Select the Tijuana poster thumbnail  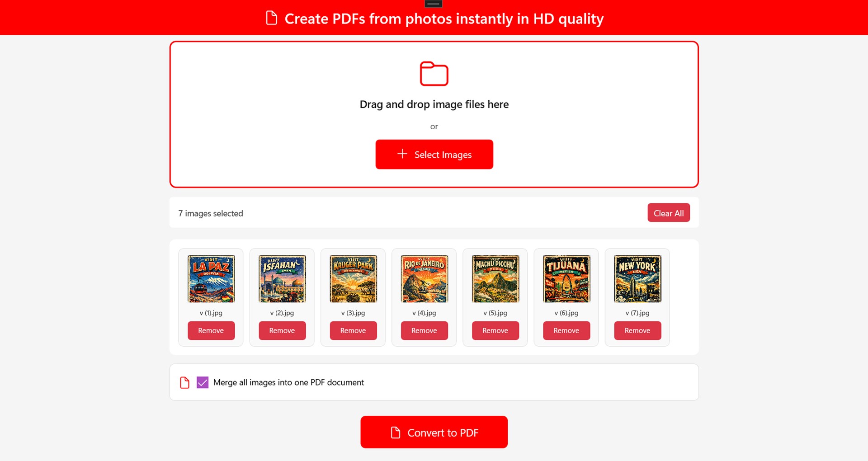click(566, 279)
